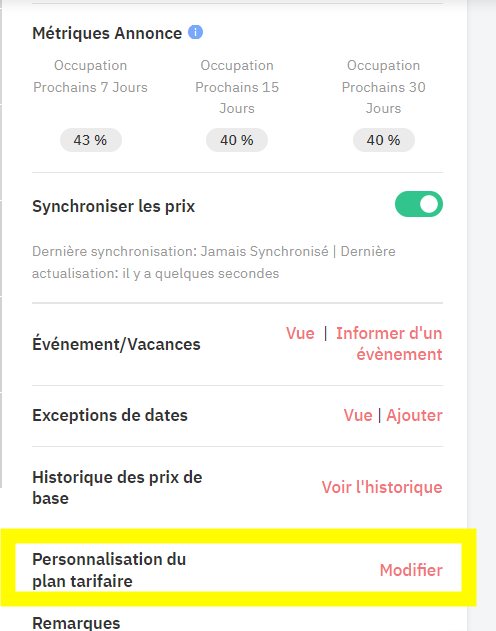Click the Événement/Vacances row label
496x631 pixels.
(x=116, y=344)
